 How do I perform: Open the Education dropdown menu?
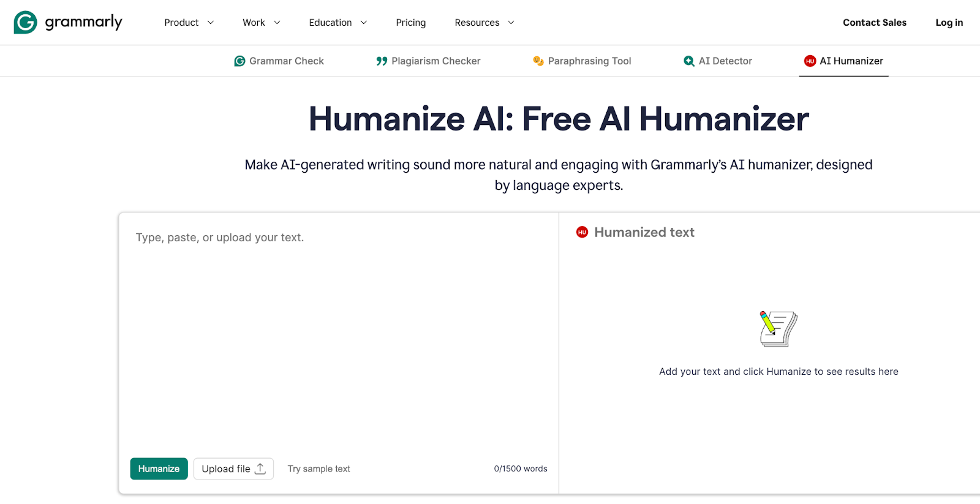tap(337, 23)
